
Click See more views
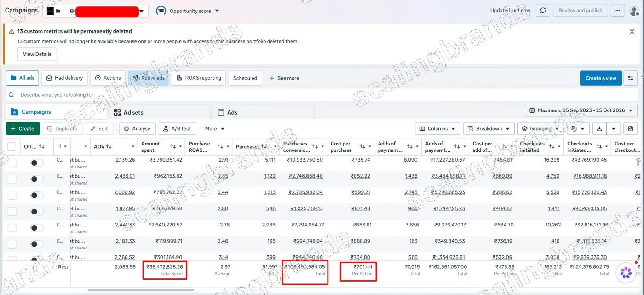(x=284, y=78)
